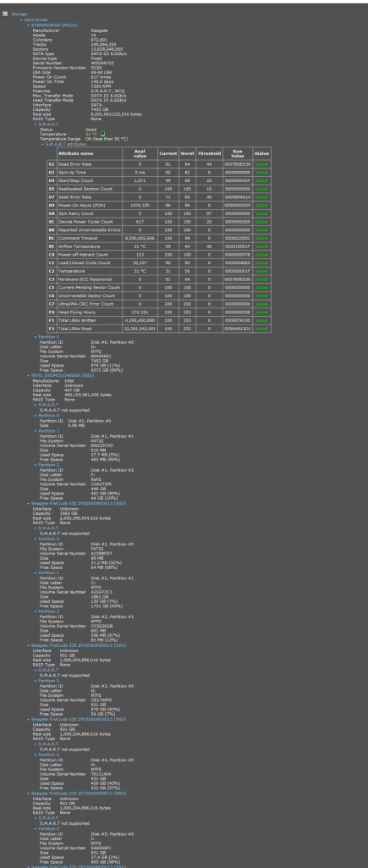The height and width of the screenshot is (868, 368).
Task: Select the Read Error Rate attribute row
Action: tap(159, 164)
